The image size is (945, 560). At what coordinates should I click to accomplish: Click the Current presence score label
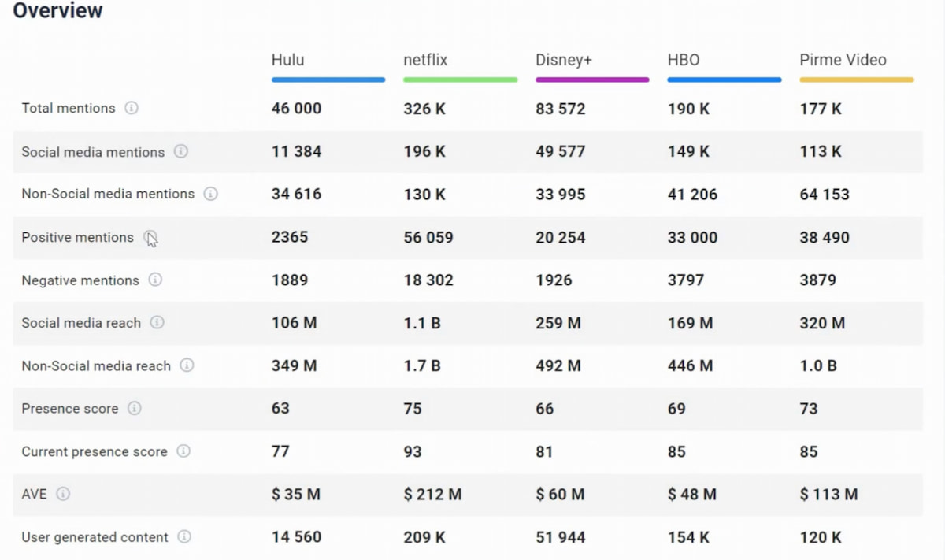click(94, 451)
